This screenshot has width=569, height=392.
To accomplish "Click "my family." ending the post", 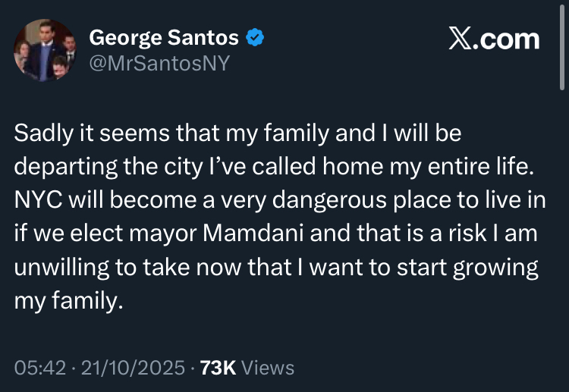I will 68,301.
